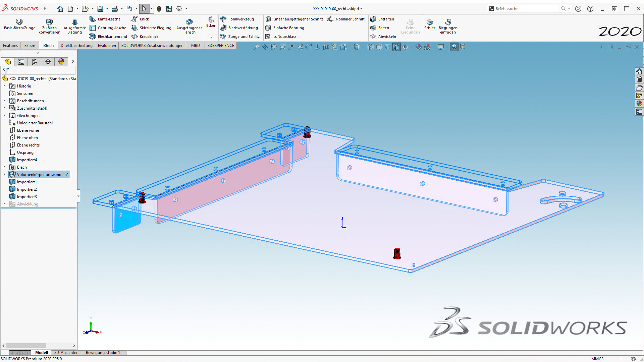The image size is (644, 362).
Task: Click the Rebuild traffic light icon
Action: click(x=159, y=9)
